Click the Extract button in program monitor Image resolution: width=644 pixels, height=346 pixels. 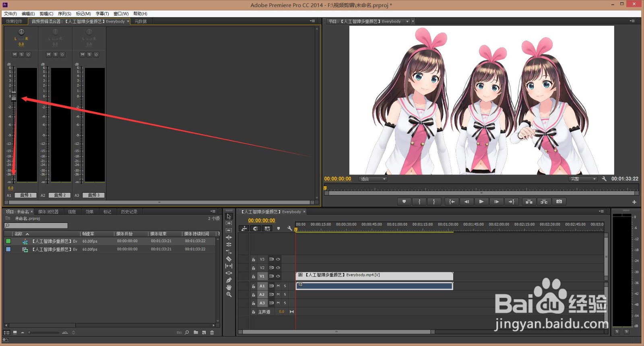click(x=544, y=202)
